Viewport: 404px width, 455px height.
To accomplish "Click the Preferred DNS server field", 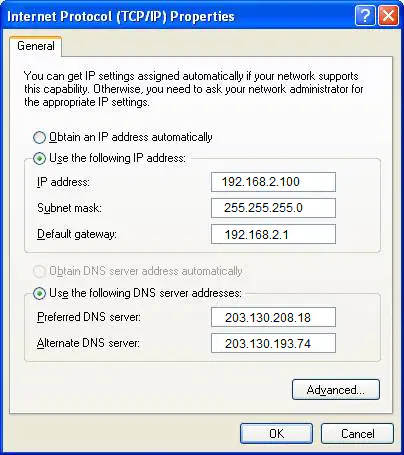I will 273,317.
